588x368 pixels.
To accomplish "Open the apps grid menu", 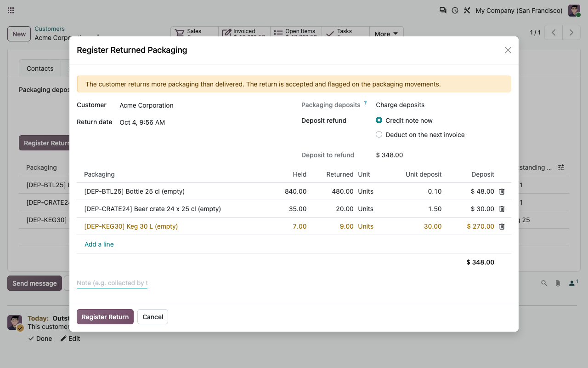I will (x=11, y=10).
